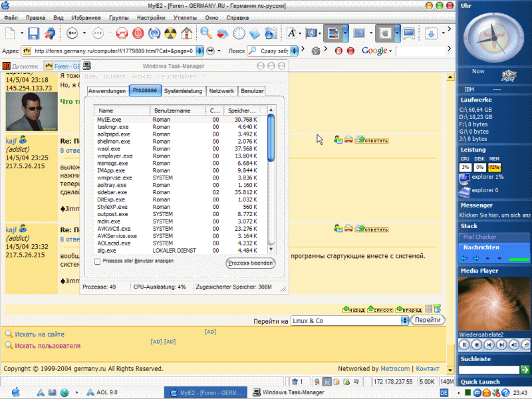Click the 'Искать пользователя' link
The image size is (532, 399).
47,346
